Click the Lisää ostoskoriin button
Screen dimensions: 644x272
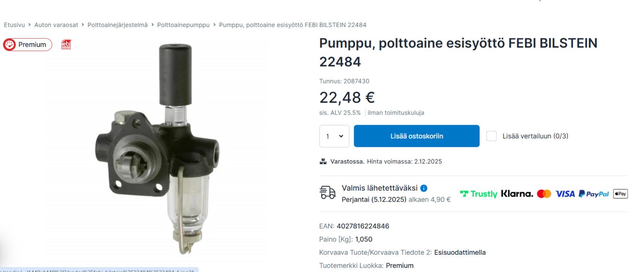[417, 136]
